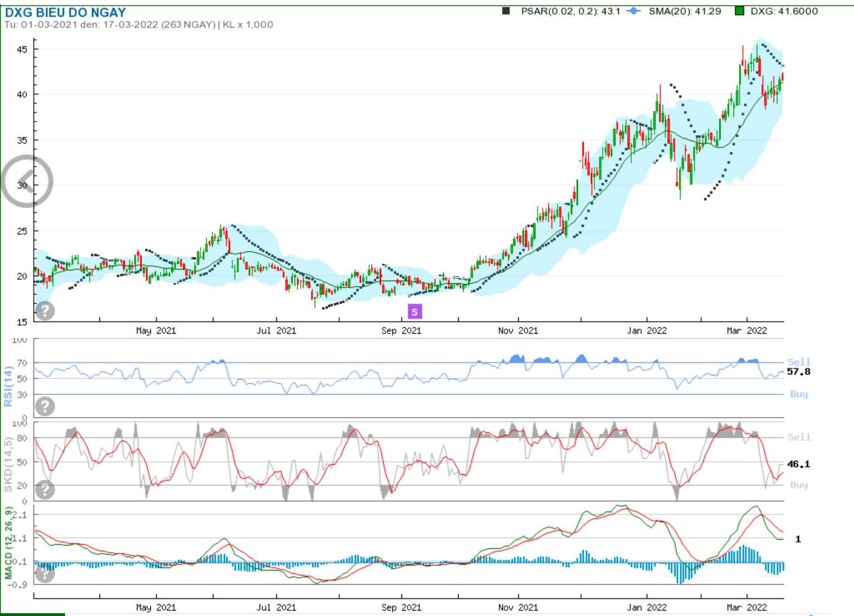The image size is (854, 616).
Task: Click MACD (12, 26, 9) axis label
Action: [8, 543]
